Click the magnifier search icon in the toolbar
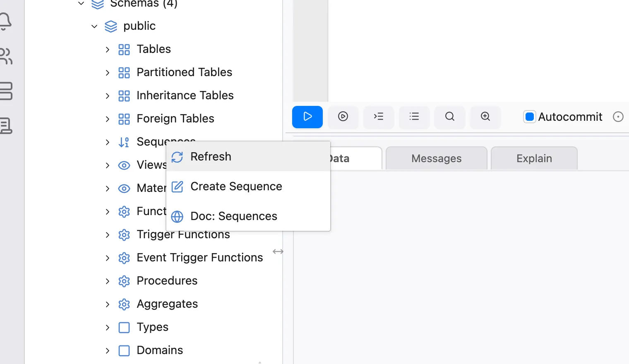Image resolution: width=629 pixels, height=364 pixels. [x=450, y=117]
